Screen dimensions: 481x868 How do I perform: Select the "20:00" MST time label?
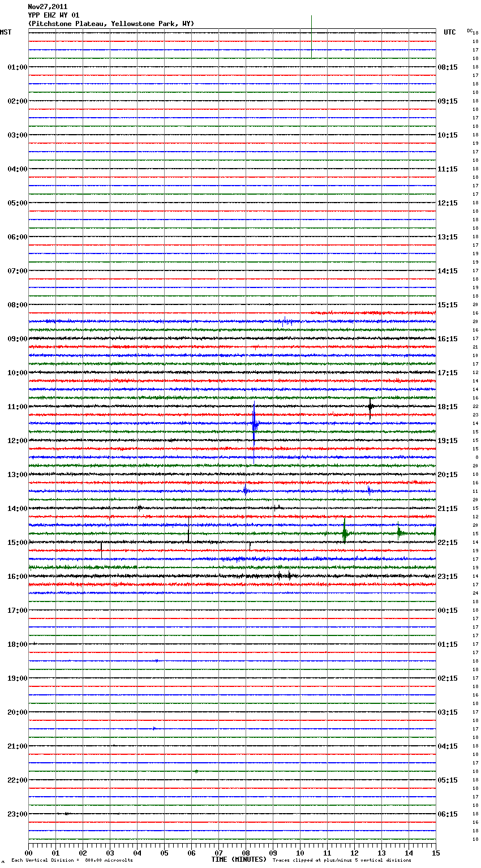click(x=17, y=712)
